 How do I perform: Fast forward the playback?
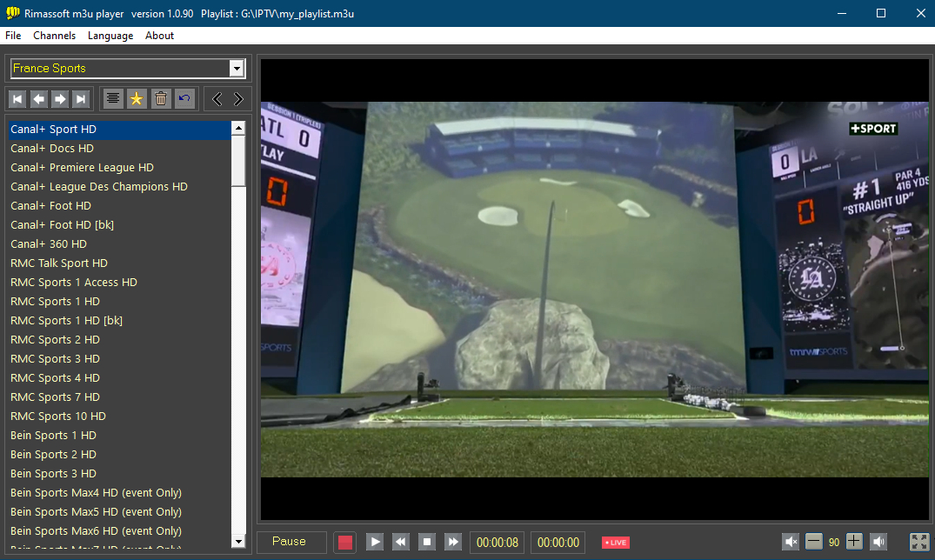click(453, 542)
